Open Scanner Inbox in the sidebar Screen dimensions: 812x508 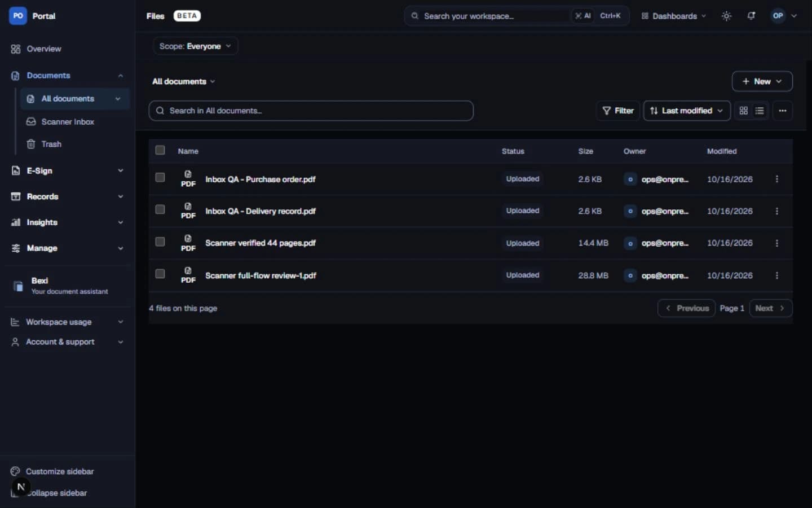pos(76,122)
